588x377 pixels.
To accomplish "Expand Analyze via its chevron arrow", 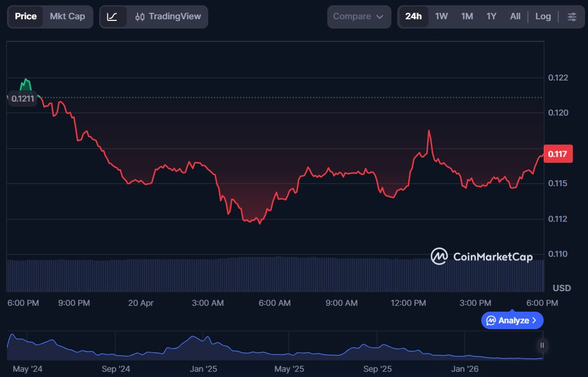I will [x=534, y=320].
